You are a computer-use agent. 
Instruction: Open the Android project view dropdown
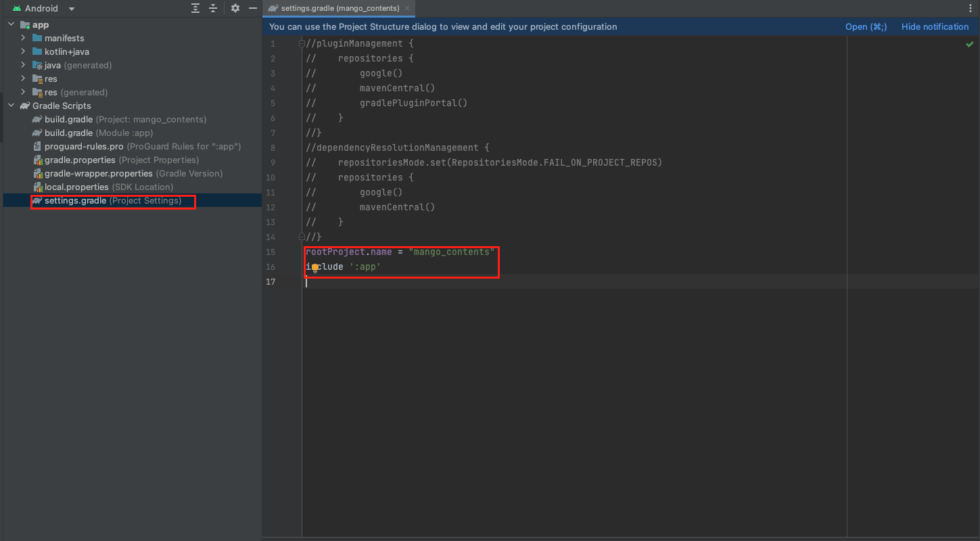point(72,9)
